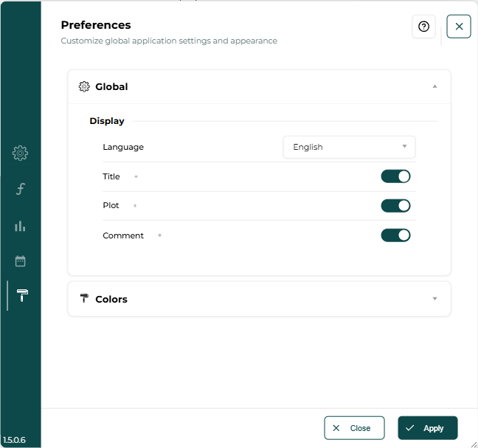Image resolution: width=478 pixels, height=448 pixels.
Task: Click the info dot next to Title
Action: pos(136,176)
